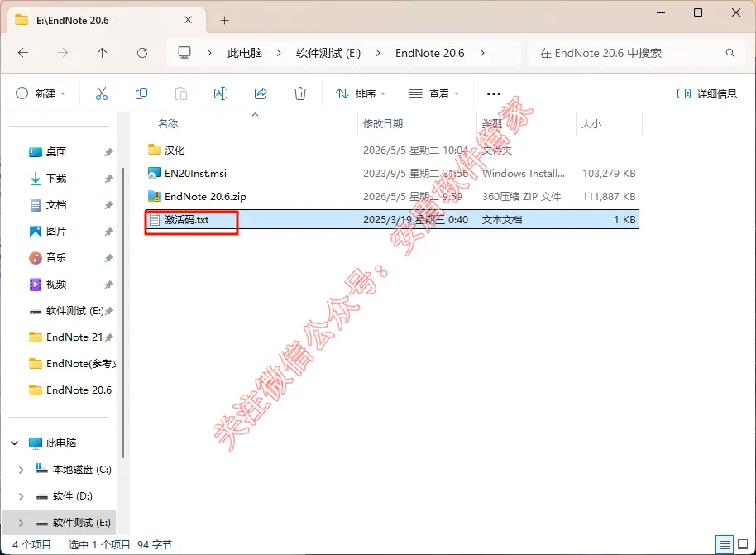Screen dimensions: 756x555
Task: Collapse the 此电脑 tree node
Action: coord(14,443)
